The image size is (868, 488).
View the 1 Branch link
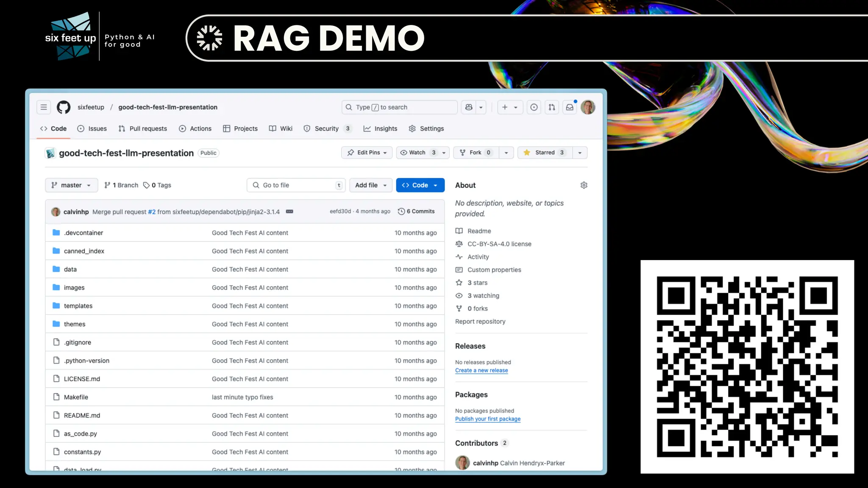[x=121, y=185]
